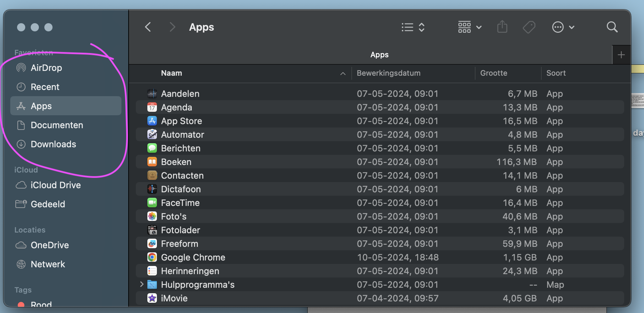The height and width of the screenshot is (313, 644).
Task: Click the Tags toolbar icon
Action: pyautogui.click(x=529, y=27)
